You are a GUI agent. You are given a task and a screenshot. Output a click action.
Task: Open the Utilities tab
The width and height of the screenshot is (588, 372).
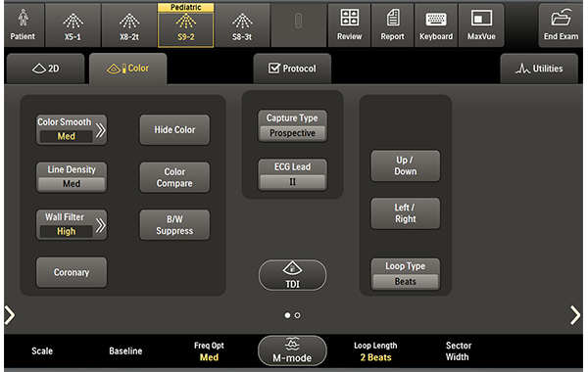pos(539,69)
